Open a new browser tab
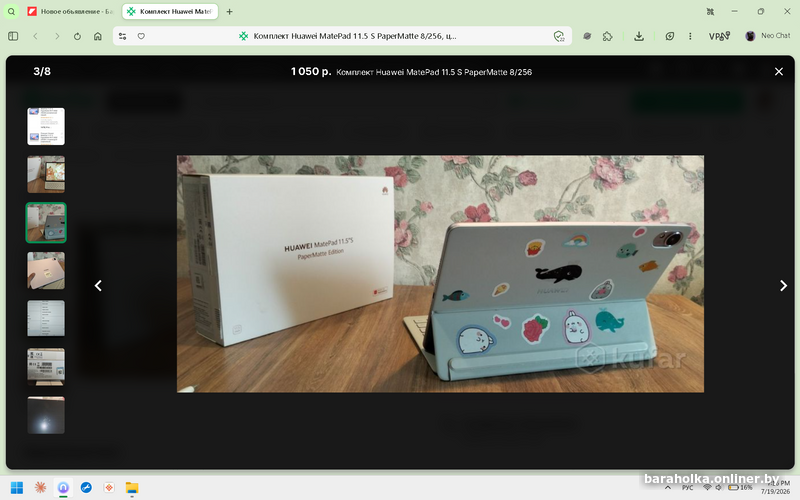Image resolution: width=800 pixels, height=500 pixels. point(230,11)
